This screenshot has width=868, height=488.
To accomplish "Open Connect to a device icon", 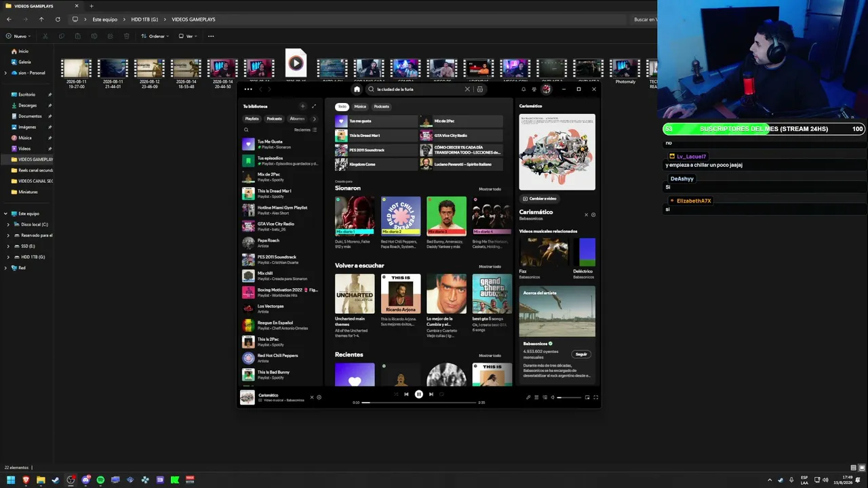I will tap(545, 397).
